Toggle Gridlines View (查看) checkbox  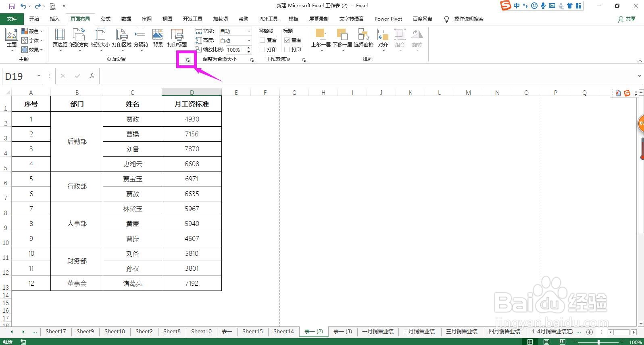(262, 40)
